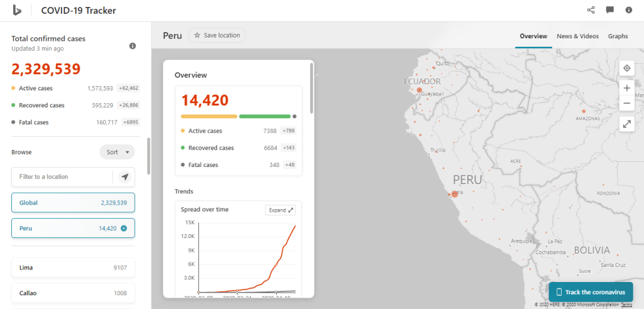This screenshot has height=309, width=644.
Task: Click Peru's 14,420 total count
Action: point(205,100)
